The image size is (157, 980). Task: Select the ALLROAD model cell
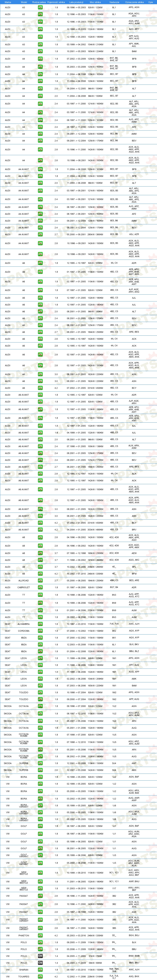[23, 581]
